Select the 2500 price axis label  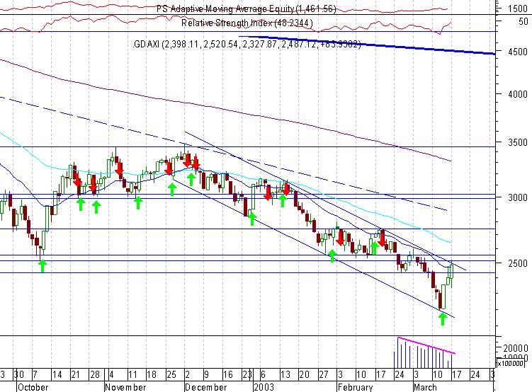518,263
